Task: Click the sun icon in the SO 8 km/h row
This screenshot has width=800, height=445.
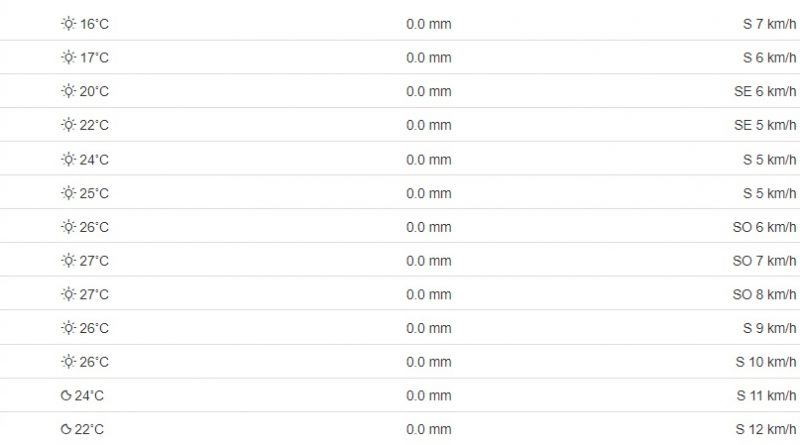Action: point(68,295)
